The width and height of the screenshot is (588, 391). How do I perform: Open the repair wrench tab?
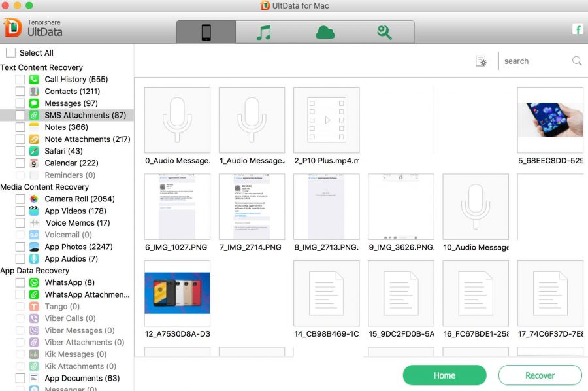click(384, 33)
